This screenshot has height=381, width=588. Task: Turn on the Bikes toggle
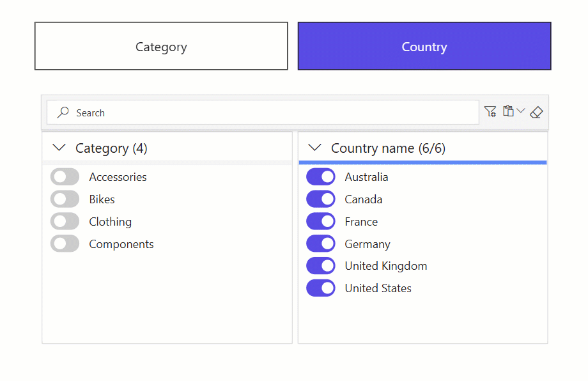click(65, 199)
